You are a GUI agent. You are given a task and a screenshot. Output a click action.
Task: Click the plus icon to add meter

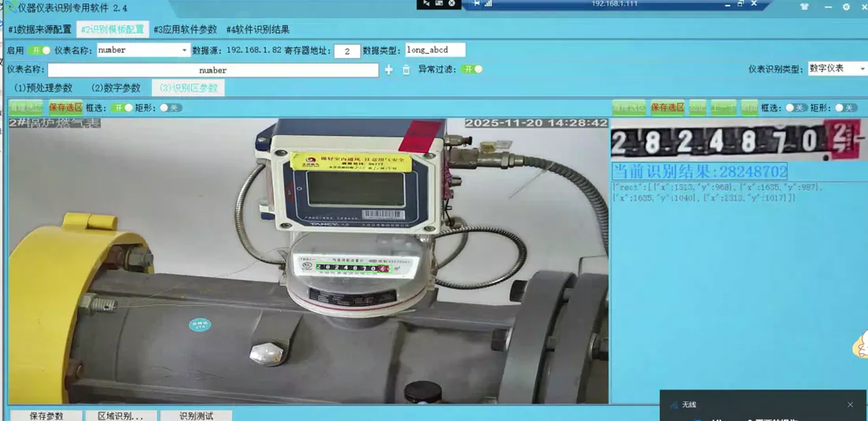[x=388, y=70]
